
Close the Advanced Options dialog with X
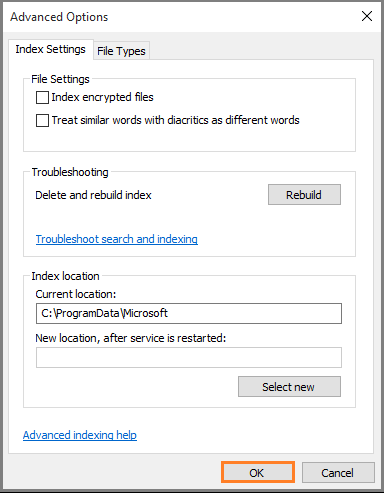tap(367, 16)
